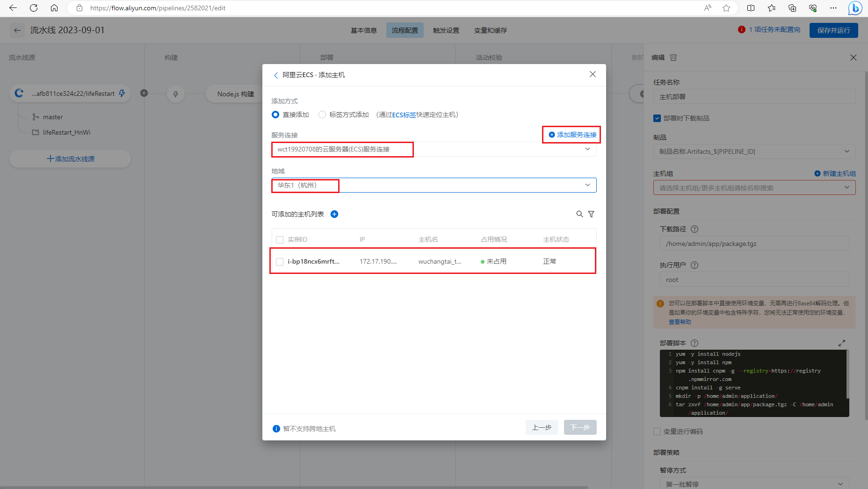
Task: Open 主机组 host group dropdown
Action: (754, 187)
